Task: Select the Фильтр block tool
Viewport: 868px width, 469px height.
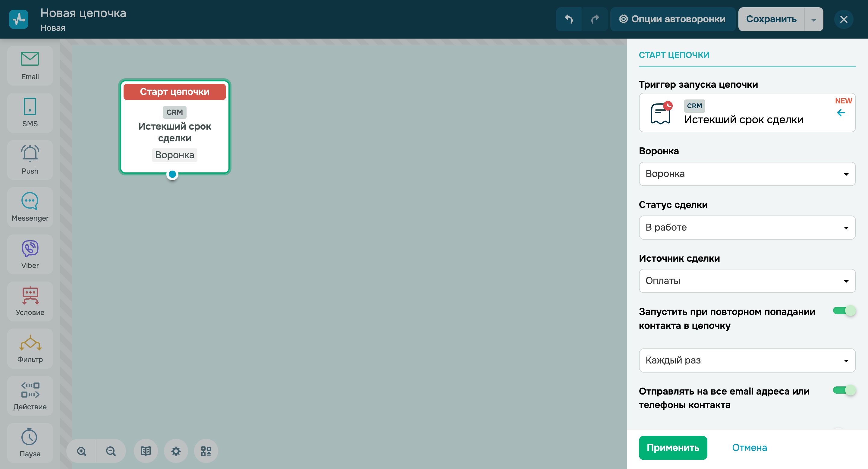Action: (30, 348)
